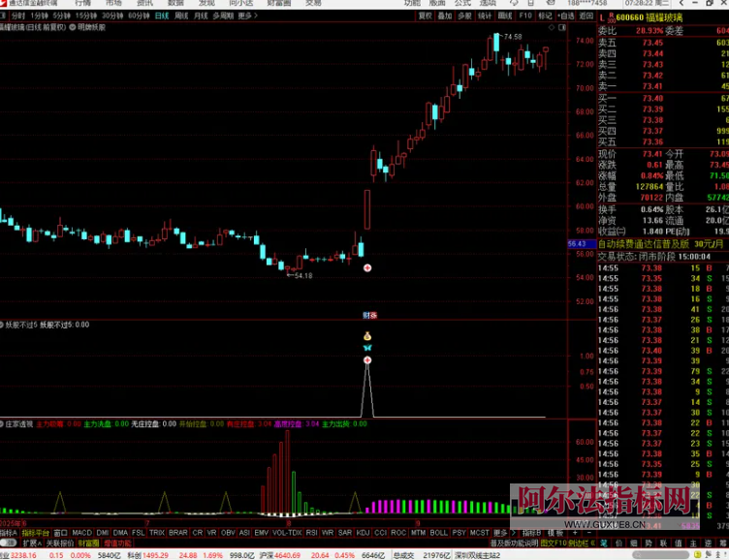Select the 30分钟 period tab

pos(112,16)
